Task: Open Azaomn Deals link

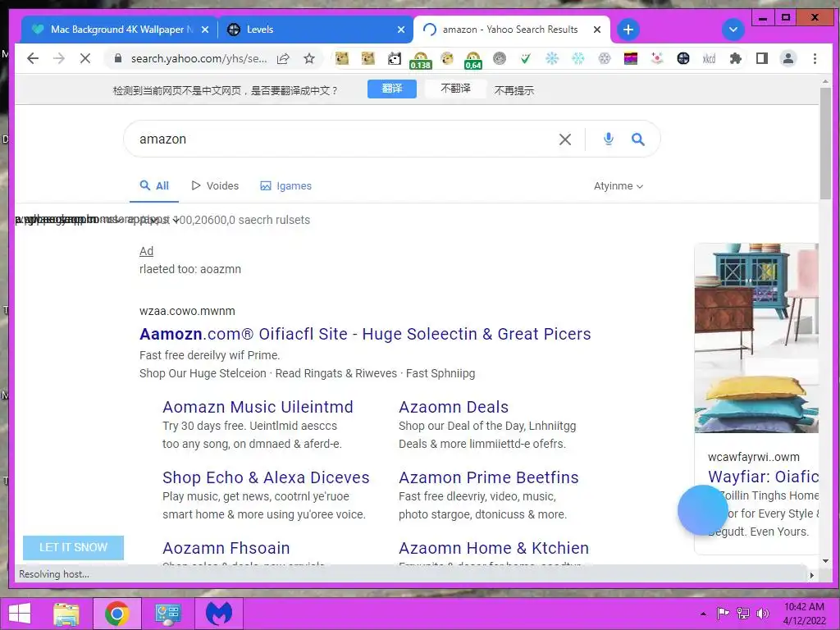Action: pyautogui.click(x=453, y=407)
